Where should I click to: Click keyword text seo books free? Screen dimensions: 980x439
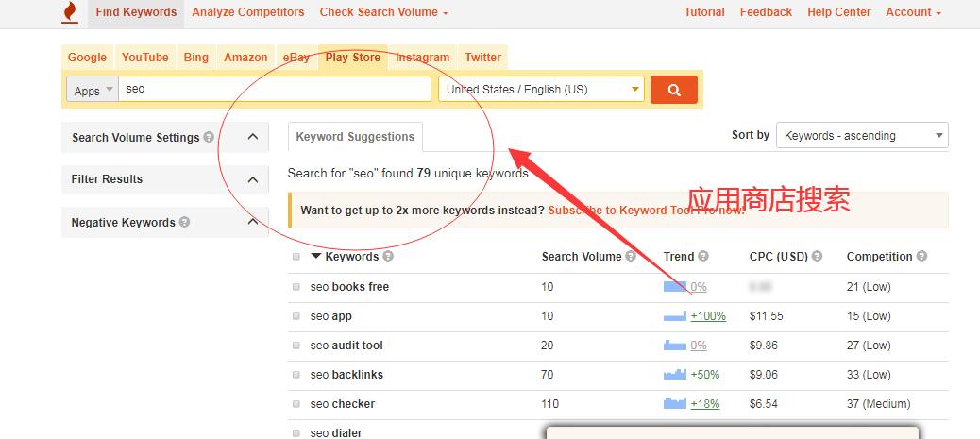349,287
